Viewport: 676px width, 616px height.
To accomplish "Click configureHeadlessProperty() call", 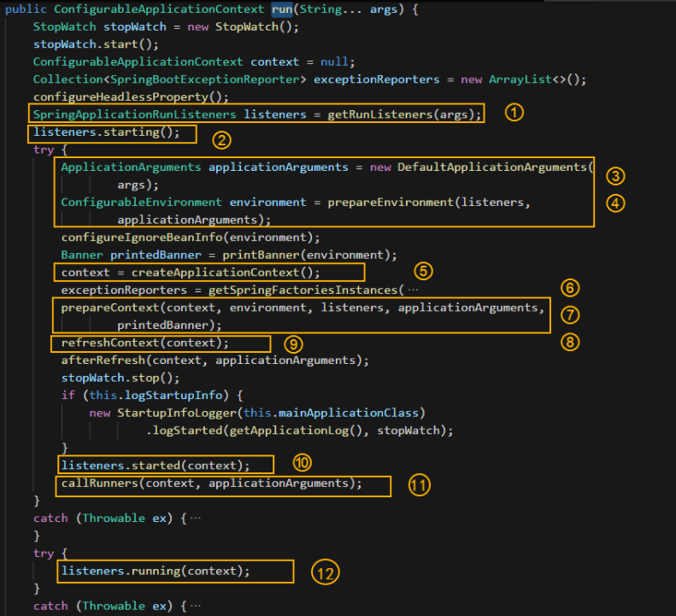I will tap(131, 97).
